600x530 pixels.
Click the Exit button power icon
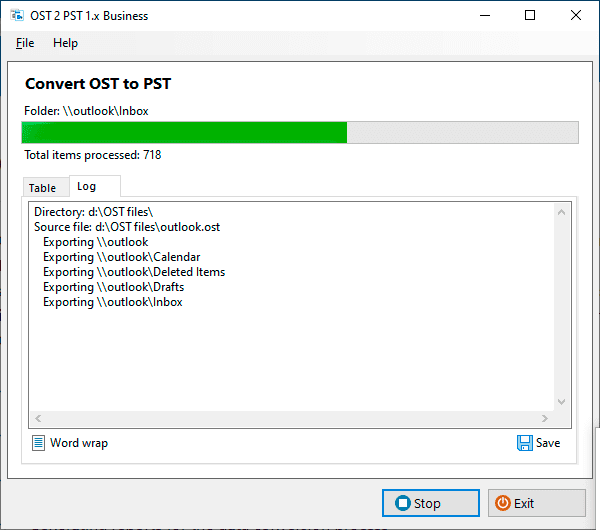(503, 503)
